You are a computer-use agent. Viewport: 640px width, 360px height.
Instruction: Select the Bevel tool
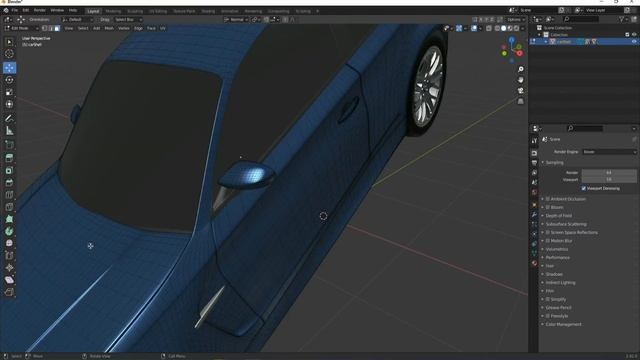(x=9, y=183)
